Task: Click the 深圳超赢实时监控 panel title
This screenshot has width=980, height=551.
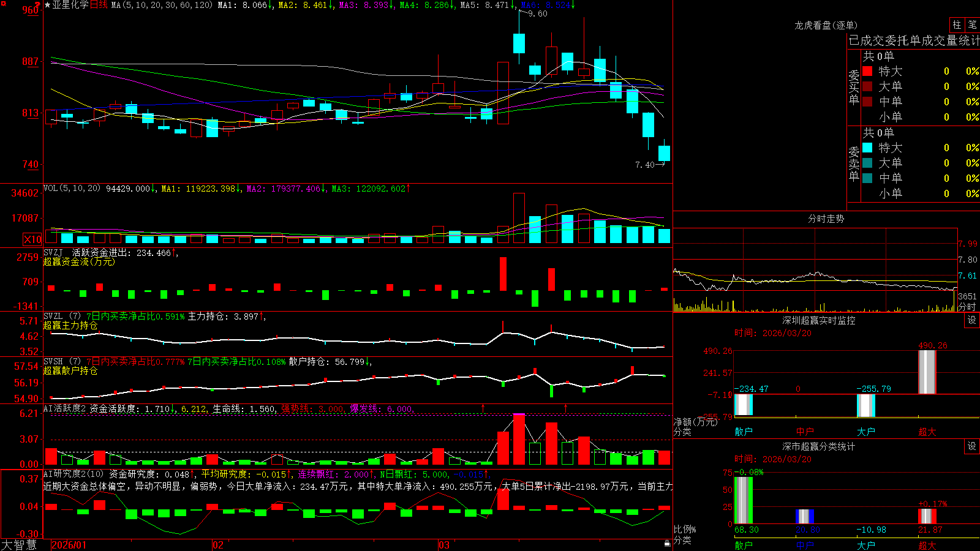Action: (x=818, y=320)
